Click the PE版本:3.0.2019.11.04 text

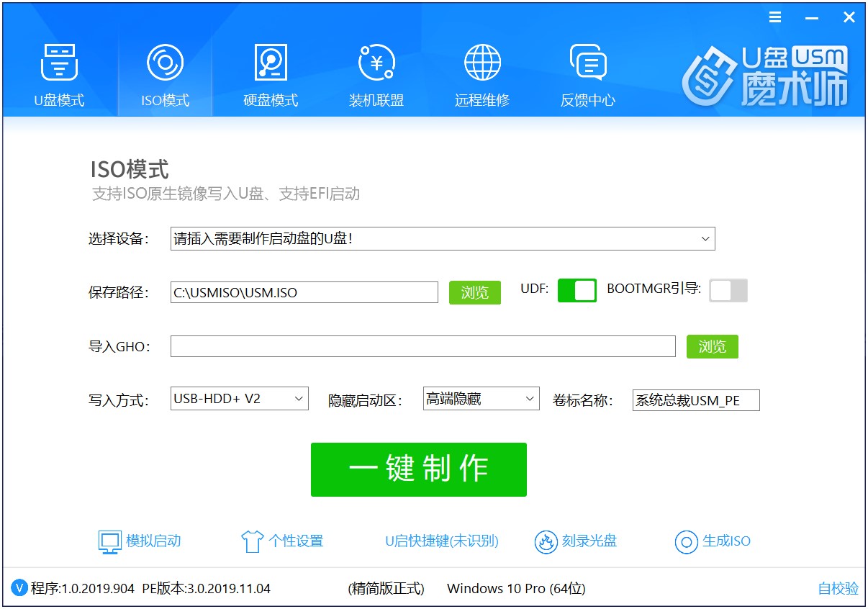[x=207, y=588]
